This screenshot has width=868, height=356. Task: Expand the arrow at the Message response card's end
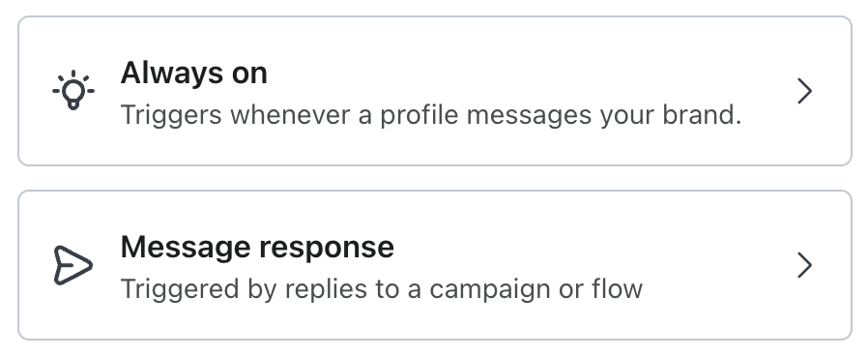pyautogui.click(x=804, y=265)
